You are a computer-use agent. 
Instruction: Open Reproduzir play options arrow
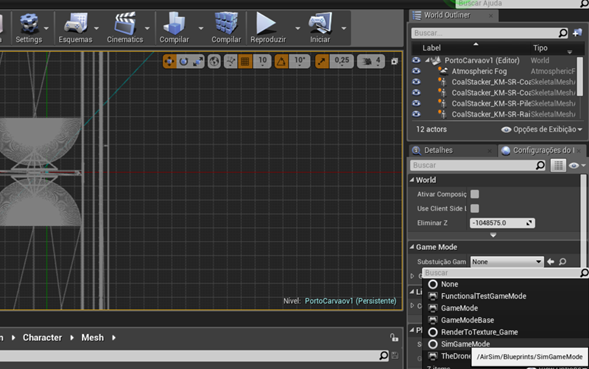[298, 28]
